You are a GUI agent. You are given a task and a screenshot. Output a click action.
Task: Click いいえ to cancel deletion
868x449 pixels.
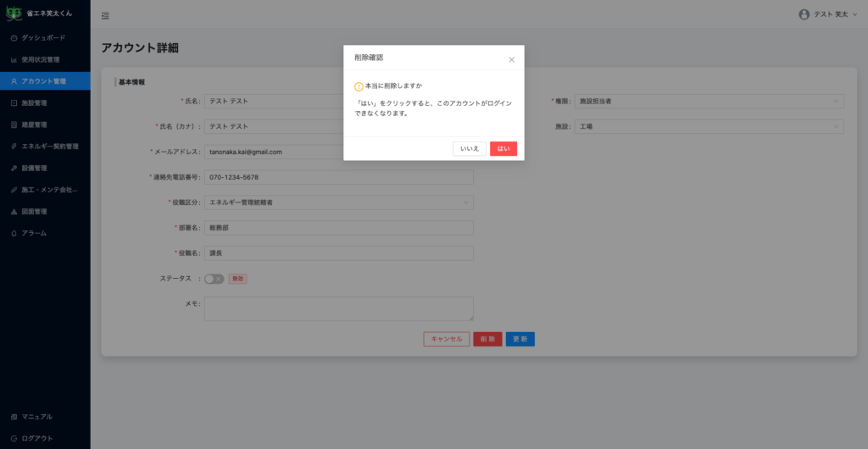(470, 148)
